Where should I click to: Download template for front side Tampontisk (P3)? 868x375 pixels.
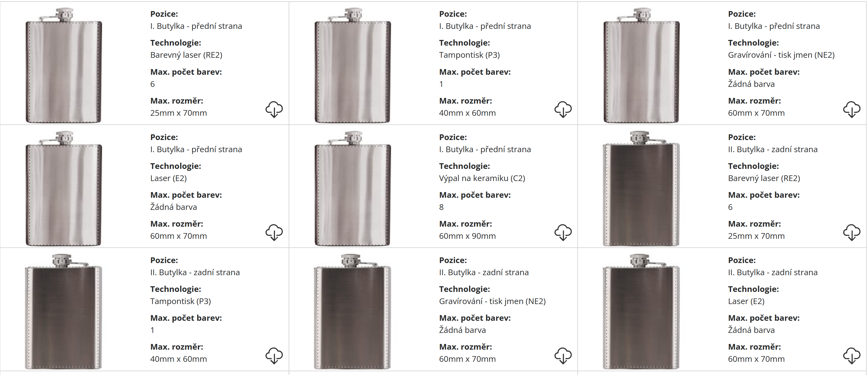pyautogui.click(x=563, y=109)
